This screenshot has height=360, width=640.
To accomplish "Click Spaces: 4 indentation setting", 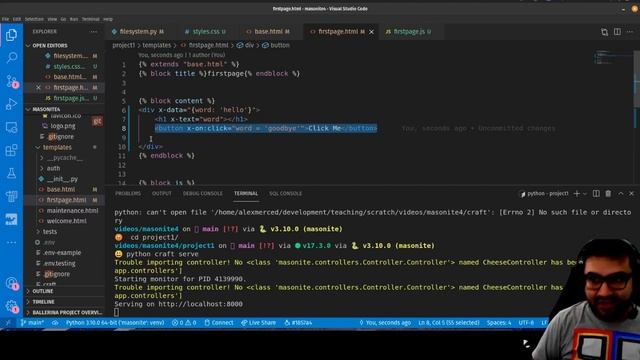I will point(499,322).
